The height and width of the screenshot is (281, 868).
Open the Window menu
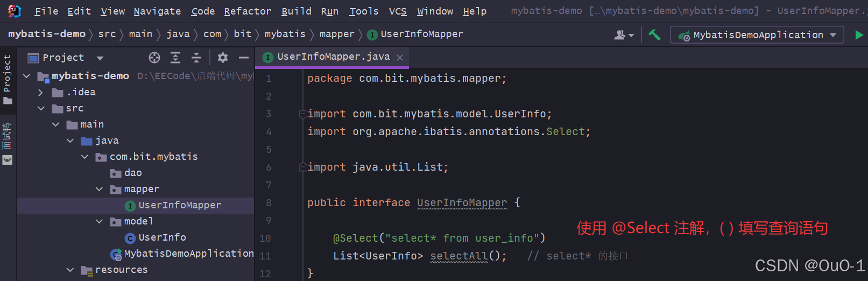pos(435,11)
